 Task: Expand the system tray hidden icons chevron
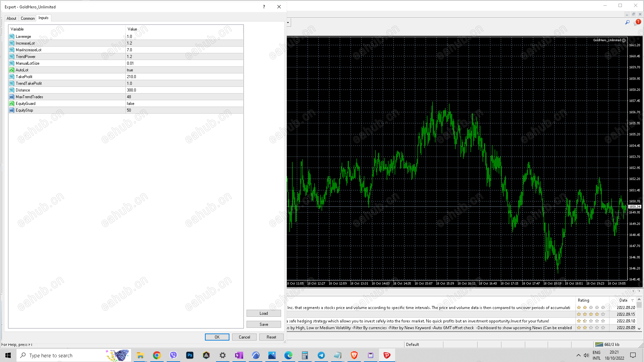[x=578, y=355]
